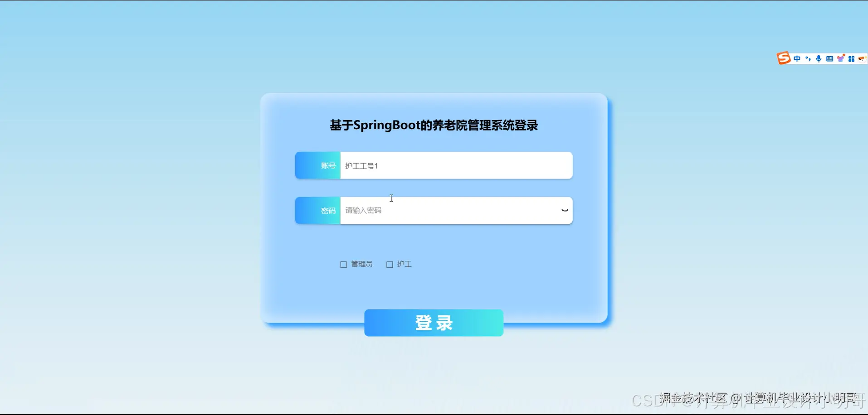
Task: Click the login form title text
Action: [x=434, y=125]
